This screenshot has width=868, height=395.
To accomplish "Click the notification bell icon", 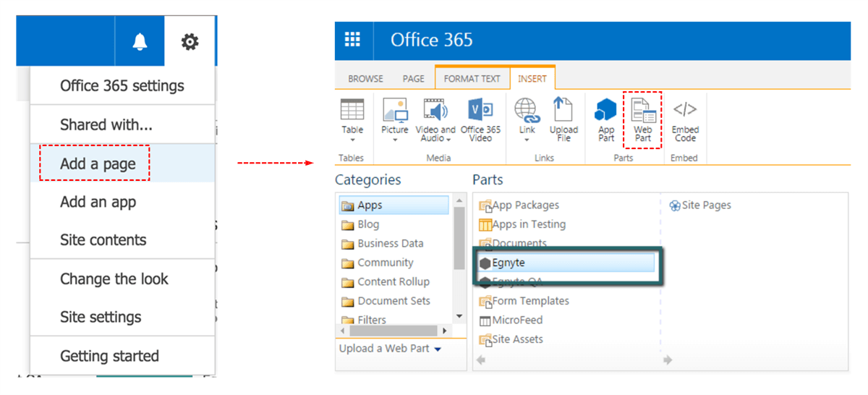I will point(140,42).
